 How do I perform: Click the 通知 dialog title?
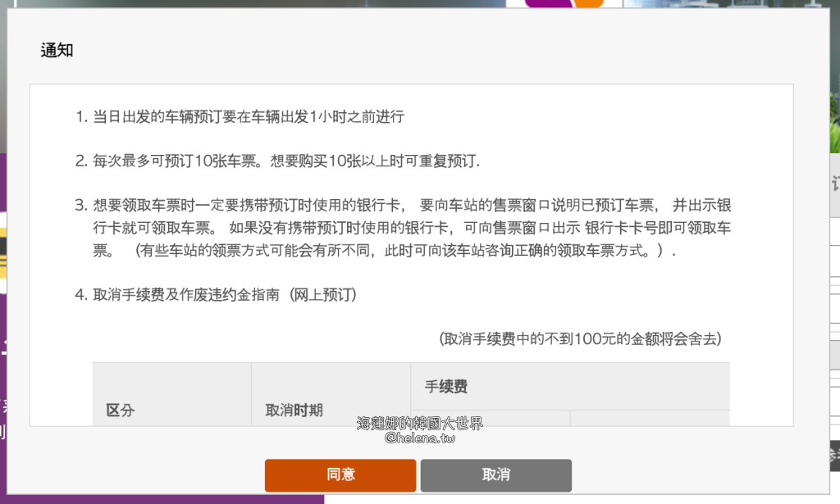57,50
